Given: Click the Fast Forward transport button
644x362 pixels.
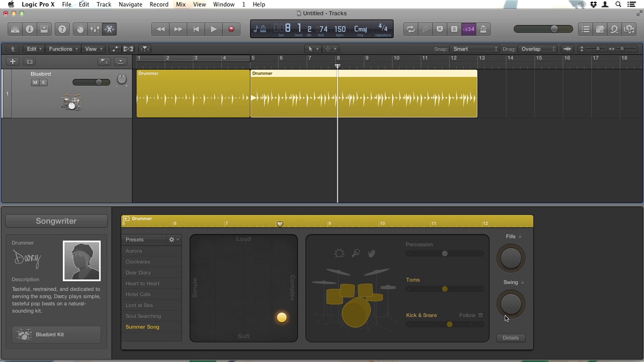Looking at the screenshot, I should [178, 29].
